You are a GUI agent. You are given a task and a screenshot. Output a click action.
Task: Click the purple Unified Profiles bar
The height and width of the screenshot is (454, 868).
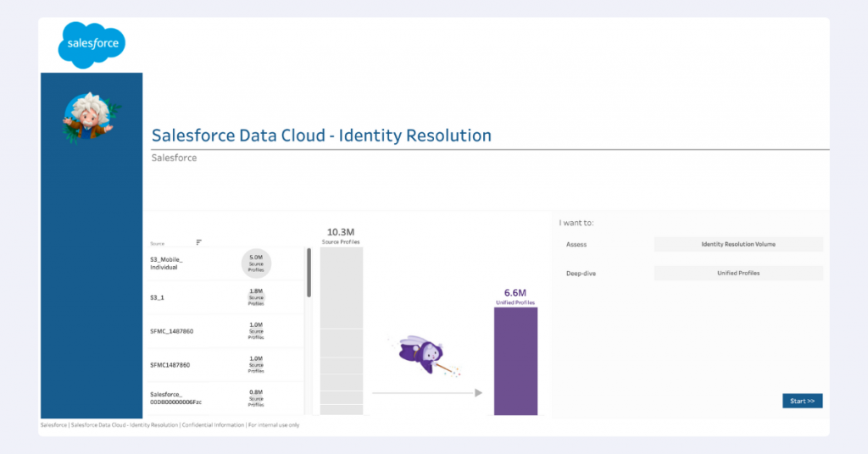point(515,361)
